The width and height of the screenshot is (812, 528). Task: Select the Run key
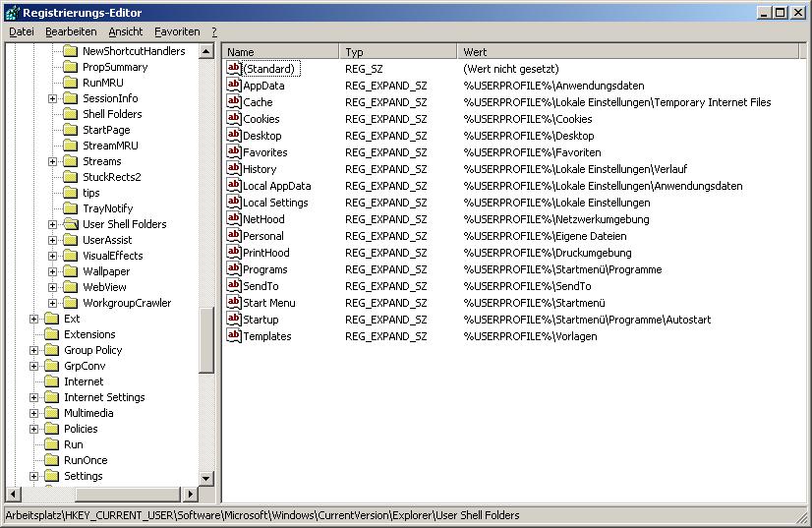click(73, 444)
